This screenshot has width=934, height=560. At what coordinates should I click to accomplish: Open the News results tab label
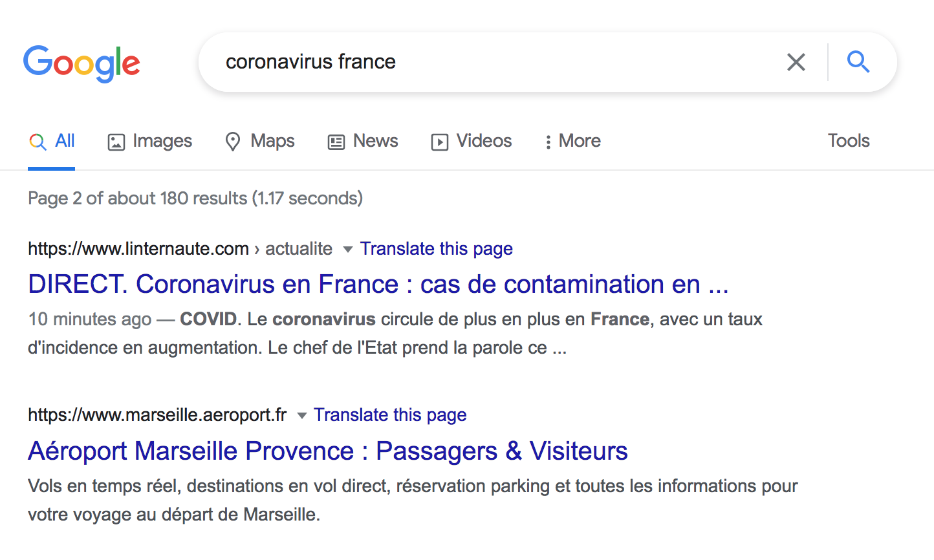[x=375, y=141]
